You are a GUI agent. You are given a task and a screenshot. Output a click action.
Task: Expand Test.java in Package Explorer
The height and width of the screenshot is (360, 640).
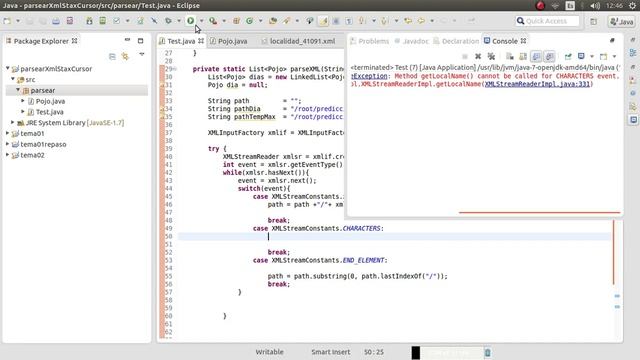click(x=23, y=111)
